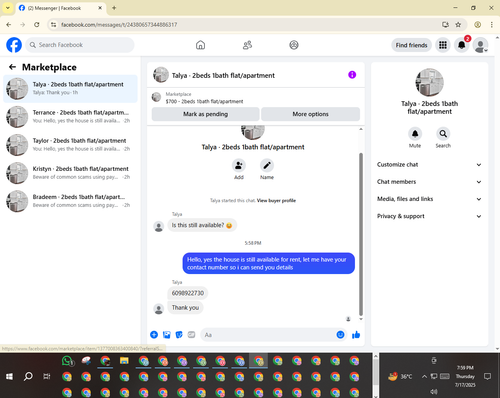Open the Home feed icon

[200, 45]
